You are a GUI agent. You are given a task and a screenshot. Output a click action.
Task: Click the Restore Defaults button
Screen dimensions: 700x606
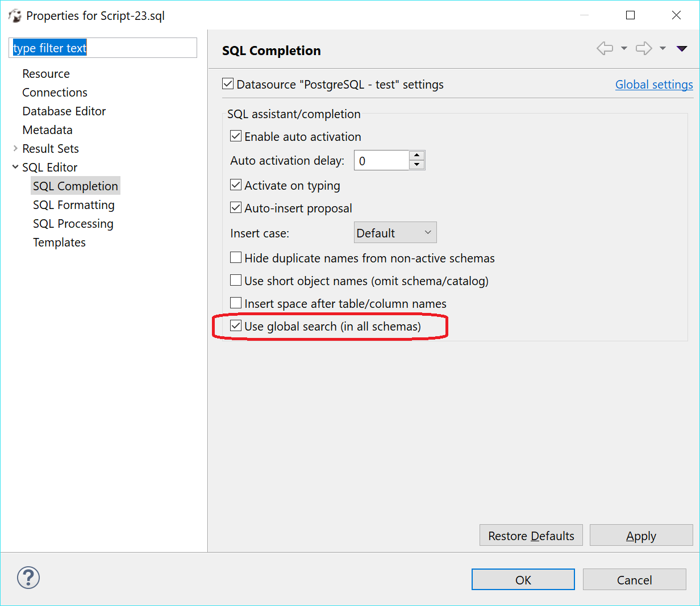point(531,535)
